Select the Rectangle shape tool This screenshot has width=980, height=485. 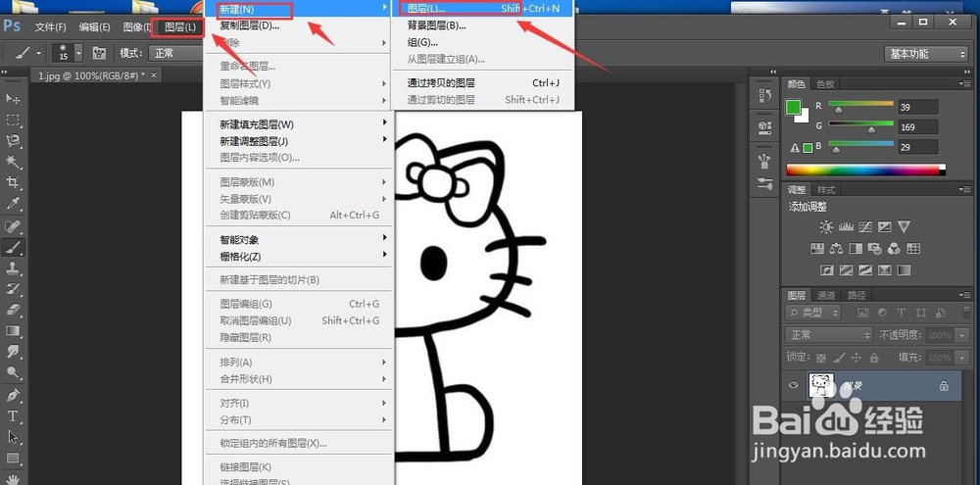coord(13,459)
